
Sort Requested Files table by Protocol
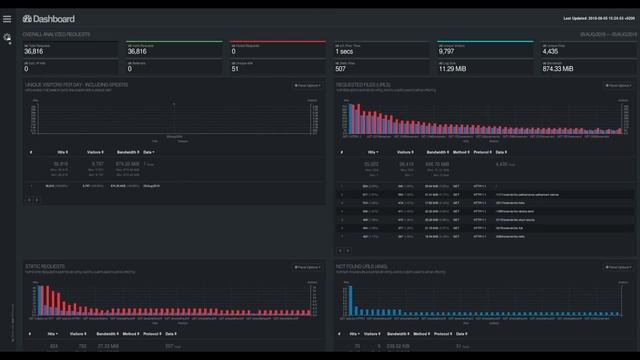coord(482,152)
